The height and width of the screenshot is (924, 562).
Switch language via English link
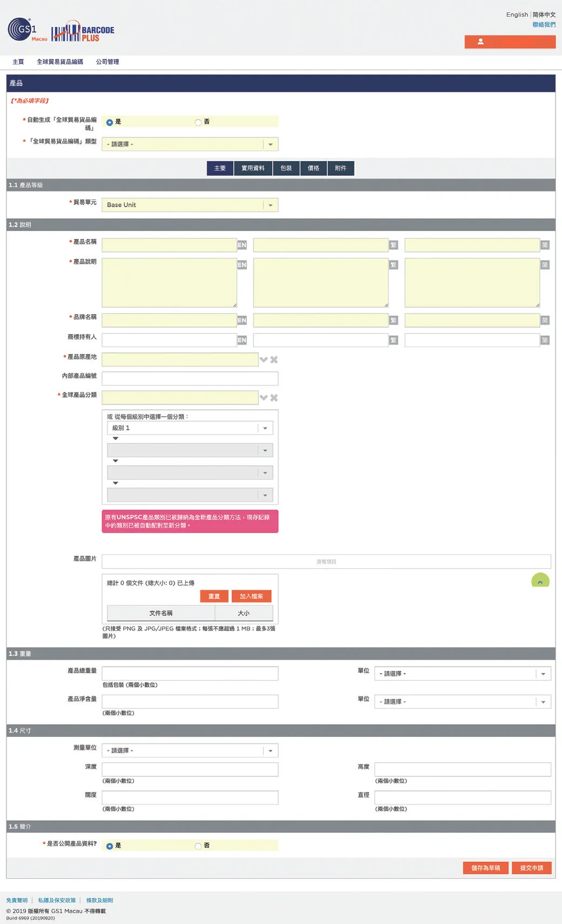(x=517, y=15)
